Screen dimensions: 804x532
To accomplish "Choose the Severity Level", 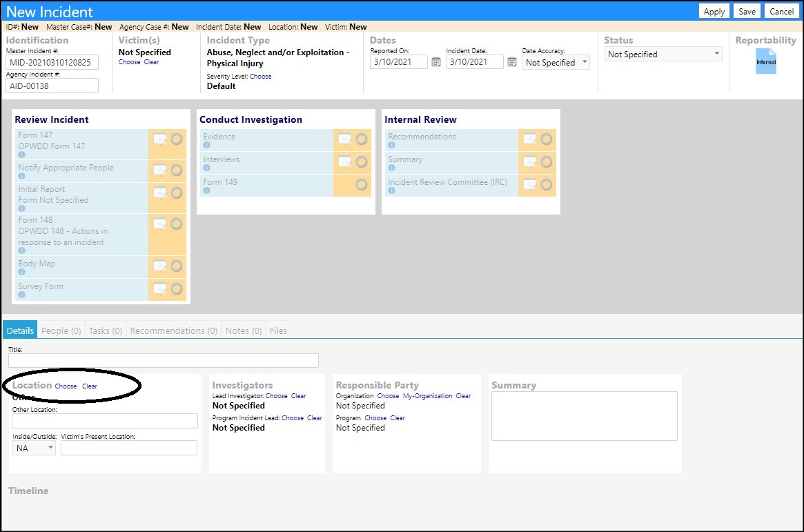I will pyautogui.click(x=260, y=77).
